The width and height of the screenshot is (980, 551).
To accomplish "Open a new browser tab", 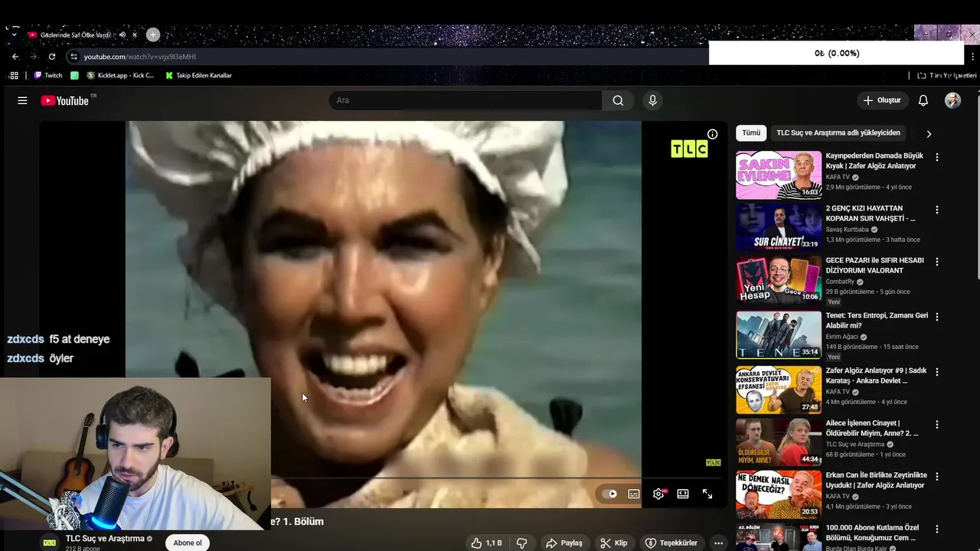I will (x=153, y=34).
